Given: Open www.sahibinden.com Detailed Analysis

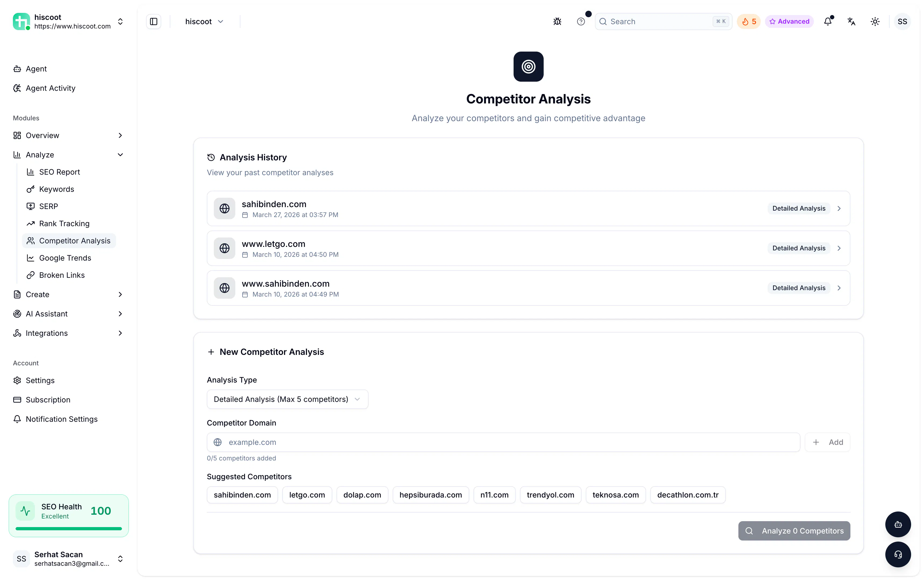Looking at the screenshot, I should coord(799,288).
